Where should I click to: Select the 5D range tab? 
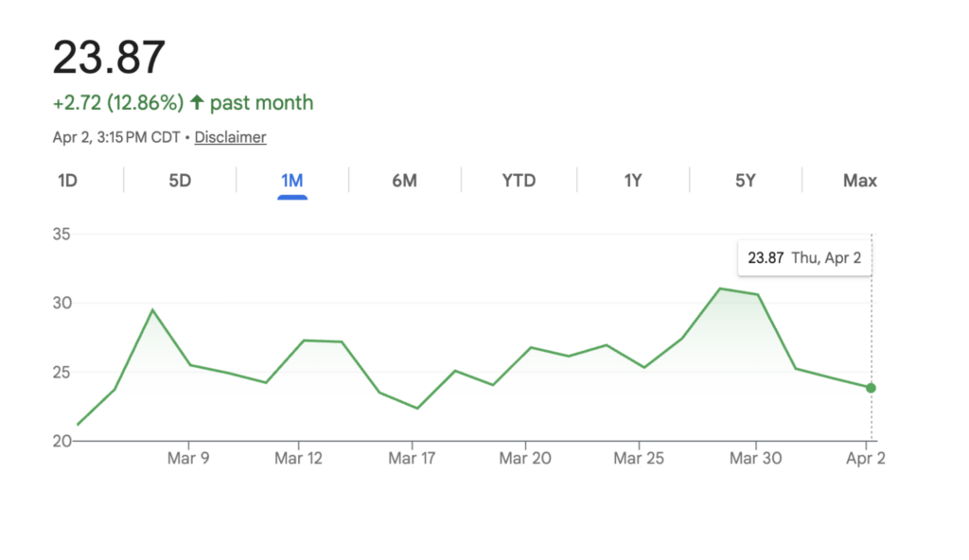180,180
